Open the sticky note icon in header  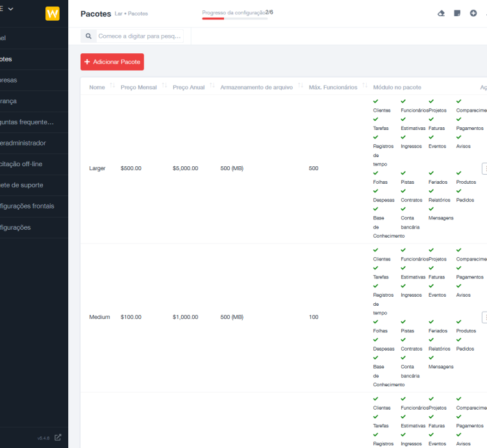pos(457,14)
